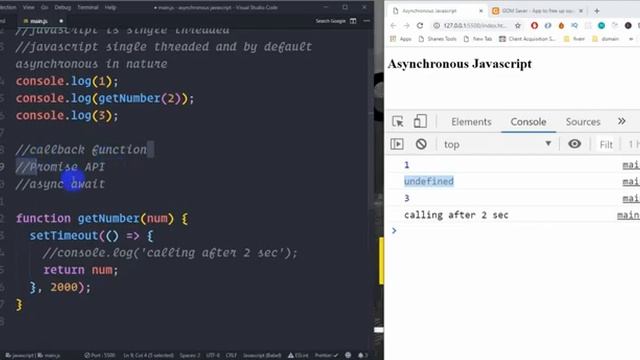
Task: Click the teal circle extension icon
Action: 601,25
